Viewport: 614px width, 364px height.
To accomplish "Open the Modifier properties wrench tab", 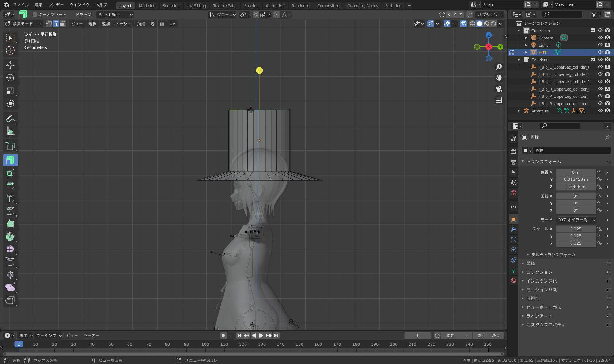I will (513, 229).
